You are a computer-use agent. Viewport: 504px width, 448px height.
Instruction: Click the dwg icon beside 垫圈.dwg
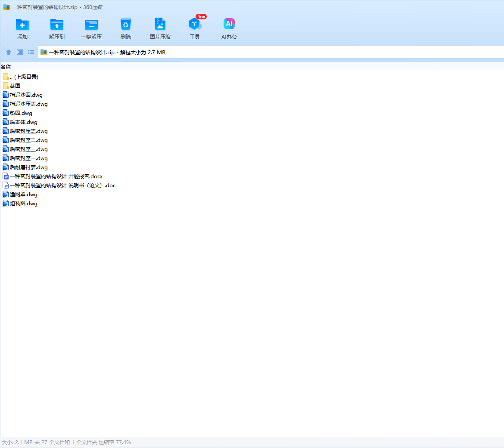click(x=6, y=113)
